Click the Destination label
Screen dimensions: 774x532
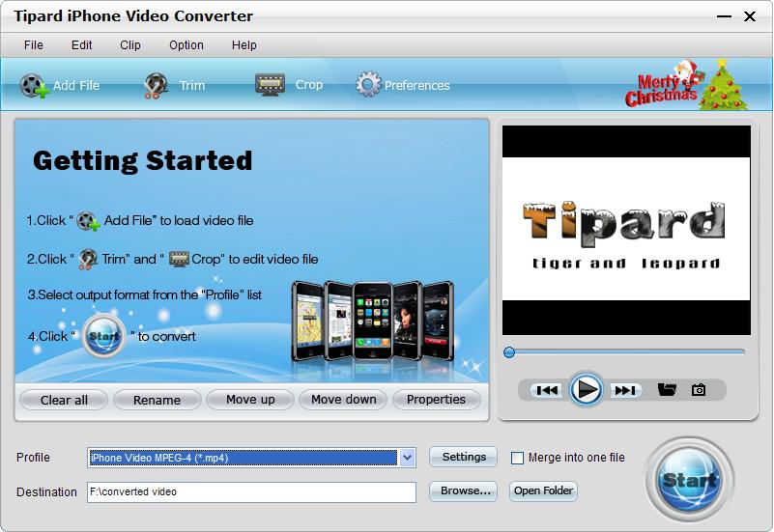click(46, 492)
